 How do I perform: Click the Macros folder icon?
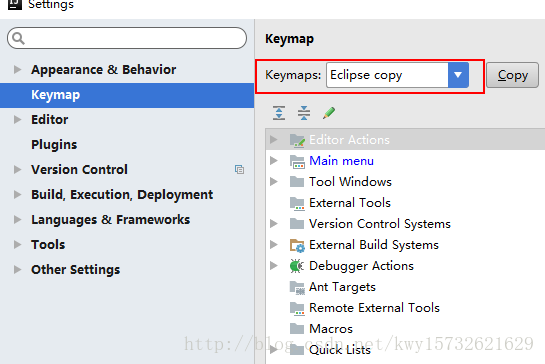pos(297,329)
